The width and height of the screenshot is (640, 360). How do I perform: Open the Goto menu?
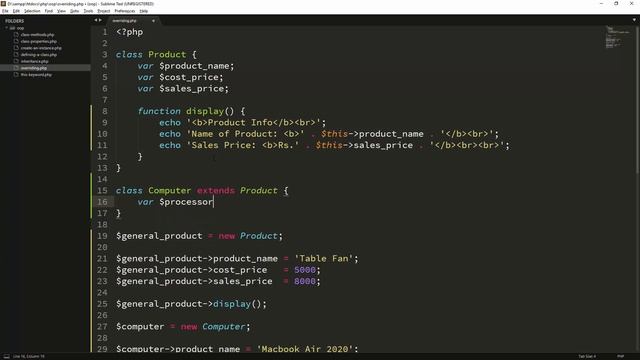[74, 11]
